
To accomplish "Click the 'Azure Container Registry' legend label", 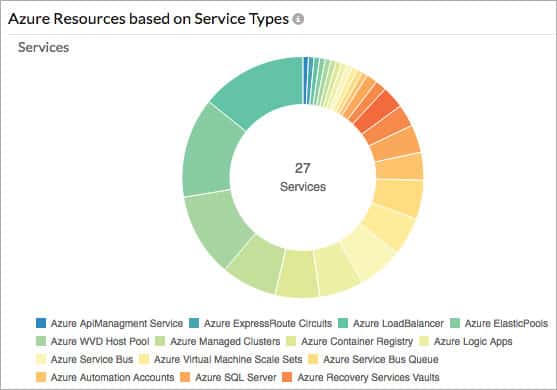I will tap(357, 341).
